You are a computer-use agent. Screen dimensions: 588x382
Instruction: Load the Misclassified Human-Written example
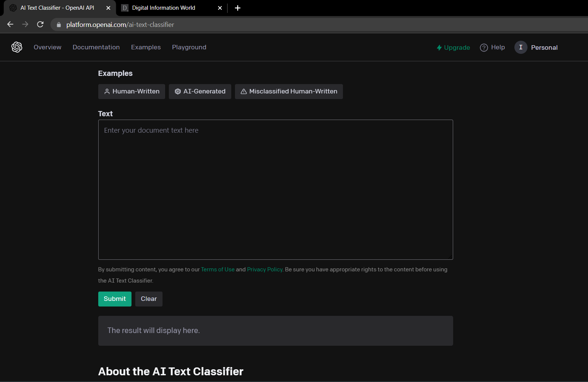(x=289, y=92)
